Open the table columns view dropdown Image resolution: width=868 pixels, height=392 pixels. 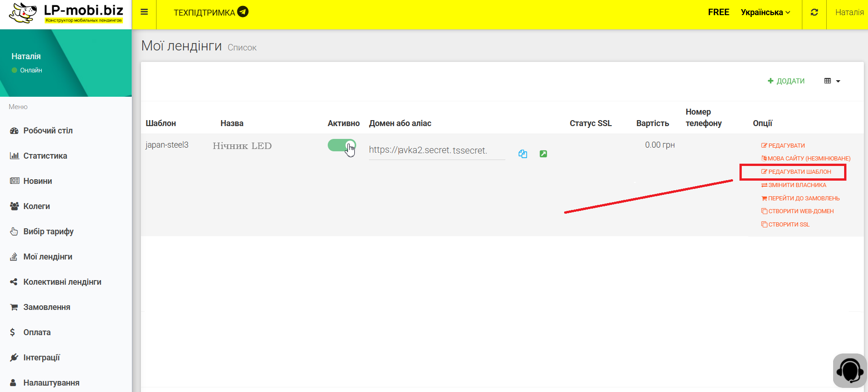(x=832, y=81)
